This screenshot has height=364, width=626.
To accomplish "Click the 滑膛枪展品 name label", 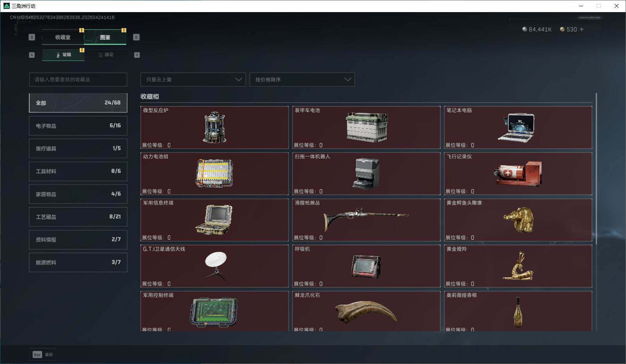I will [x=307, y=203].
